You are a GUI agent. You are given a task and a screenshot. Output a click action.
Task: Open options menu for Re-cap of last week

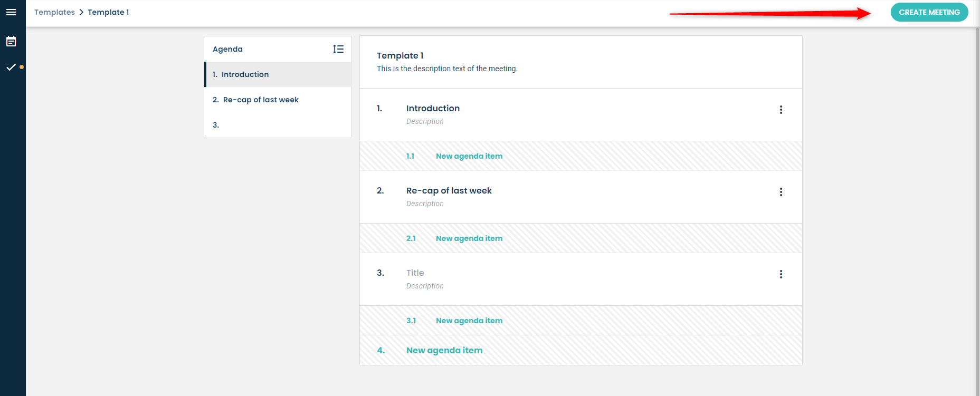pyautogui.click(x=781, y=192)
